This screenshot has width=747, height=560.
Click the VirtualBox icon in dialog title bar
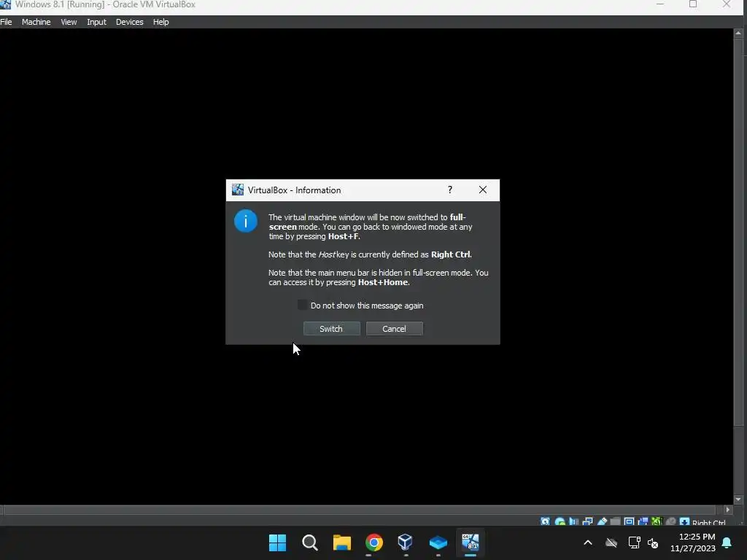(x=237, y=190)
